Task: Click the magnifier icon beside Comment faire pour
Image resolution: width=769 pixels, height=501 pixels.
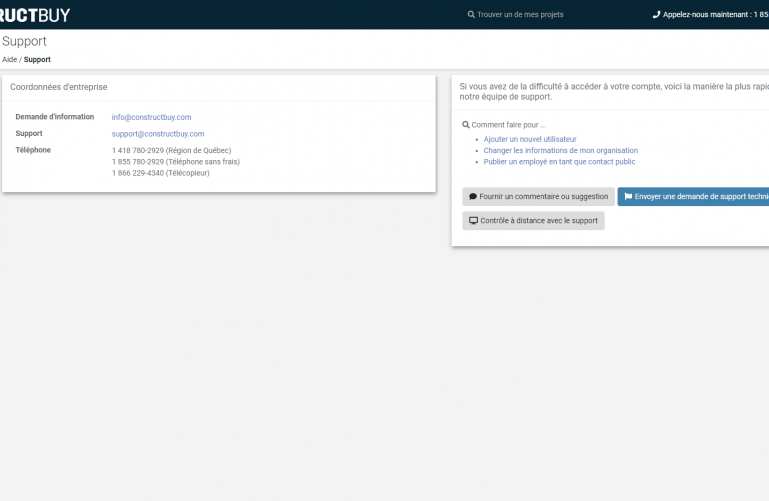Action: (x=466, y=125)
